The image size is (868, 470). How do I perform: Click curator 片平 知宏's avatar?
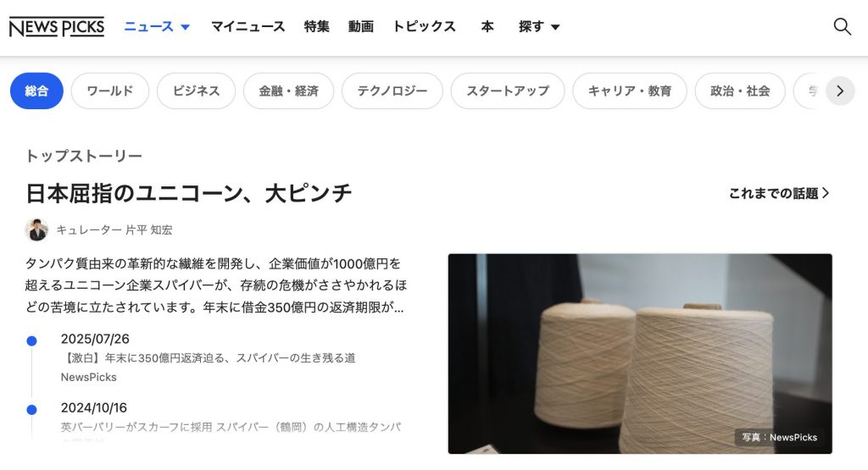(36, 229)
